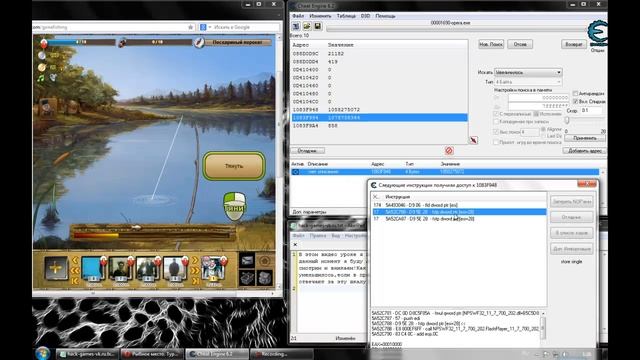Click the top-left inventory icon in game corner
This screenshot has width=640, height=360.
pos(247,260)
